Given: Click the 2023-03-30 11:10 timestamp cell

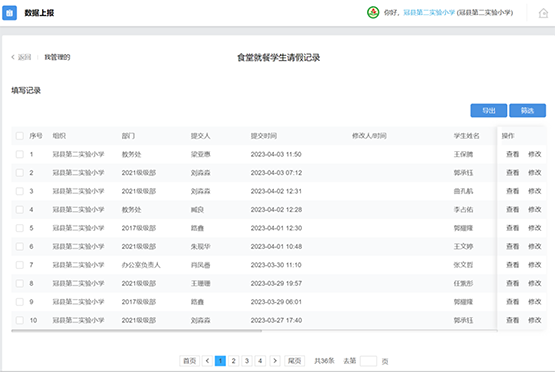Looking at the screenshot, I should [x=276, y=265].
